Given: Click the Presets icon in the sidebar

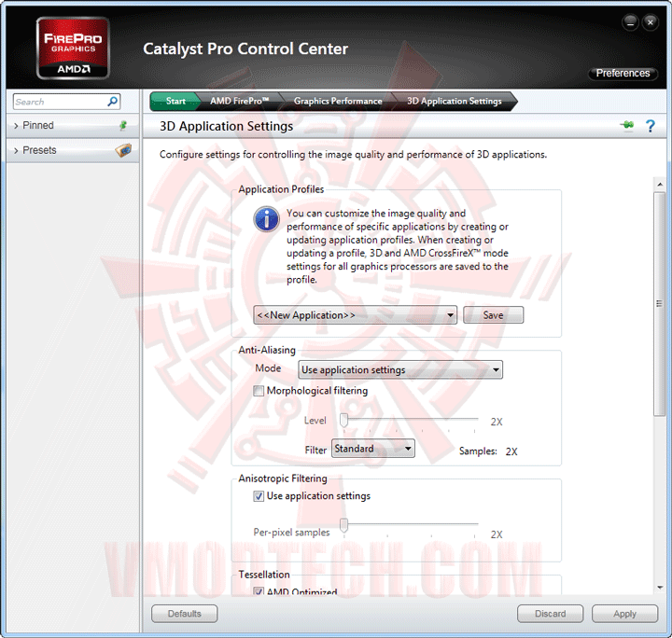Looking at the screenshot, I should tap(123, 150).
